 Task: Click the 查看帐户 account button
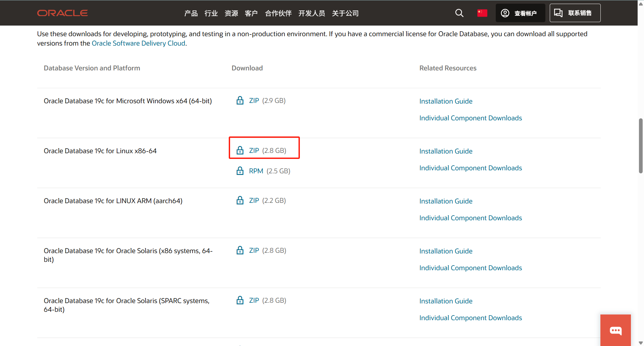point(520,13)
